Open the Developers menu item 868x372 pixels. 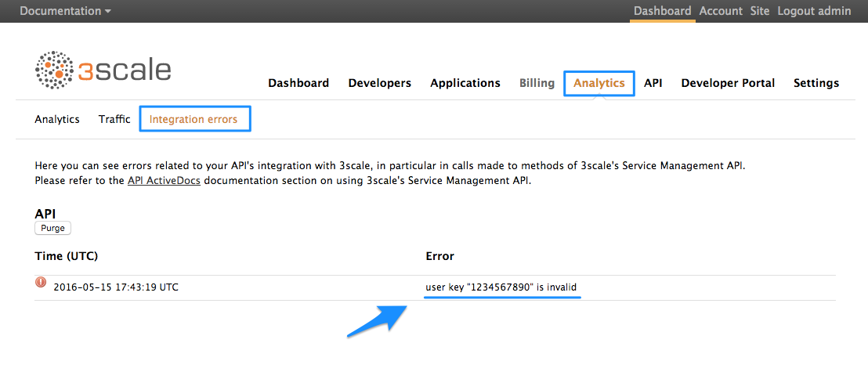(x=379, y=83)
